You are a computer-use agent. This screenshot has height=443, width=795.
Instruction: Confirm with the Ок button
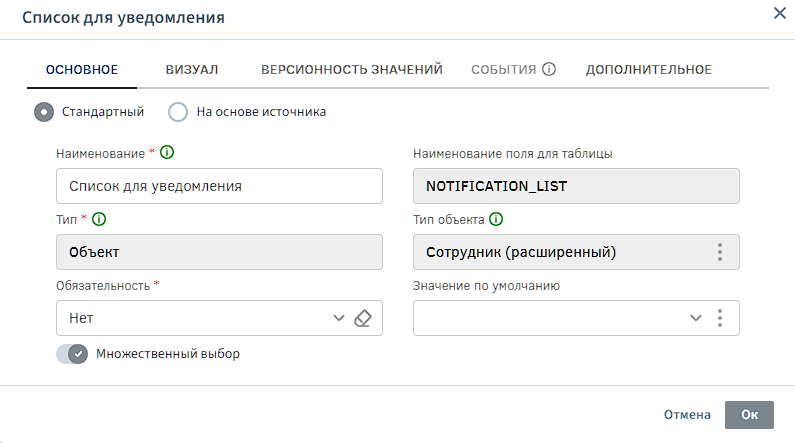(749, 414)
